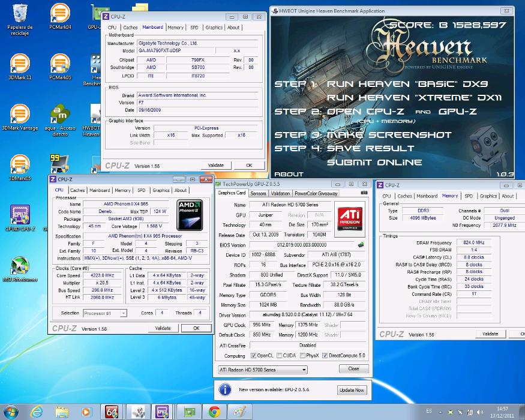Viewport: 525px width, 420px height.
Task: Click the GPU-Z Name field ATI Radeon HD 5700
Action: (290, 205)
